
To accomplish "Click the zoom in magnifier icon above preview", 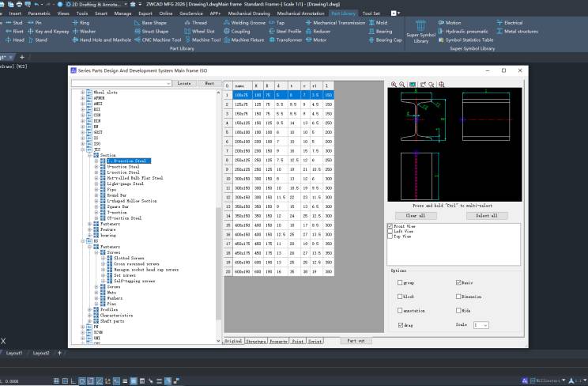I will 393,84.
